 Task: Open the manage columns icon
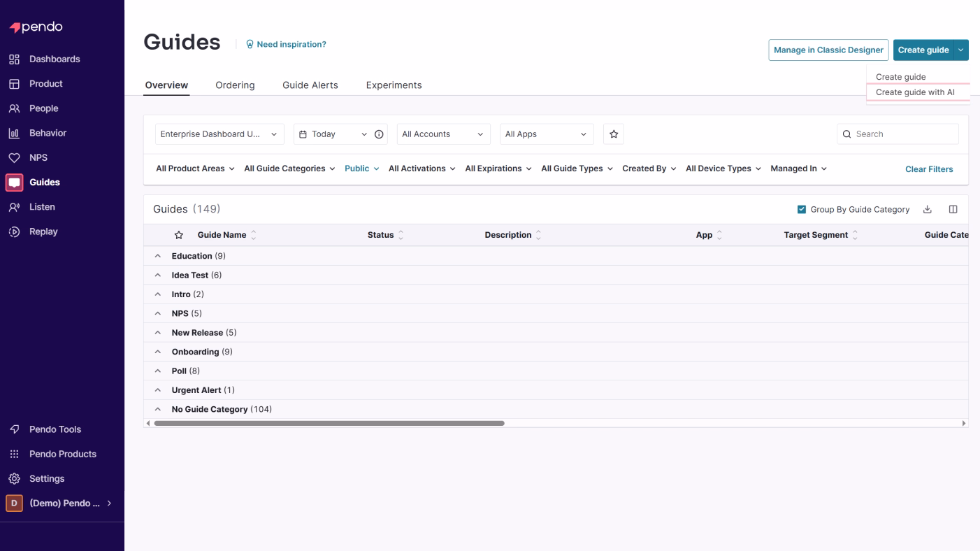(x=953, y=209)
